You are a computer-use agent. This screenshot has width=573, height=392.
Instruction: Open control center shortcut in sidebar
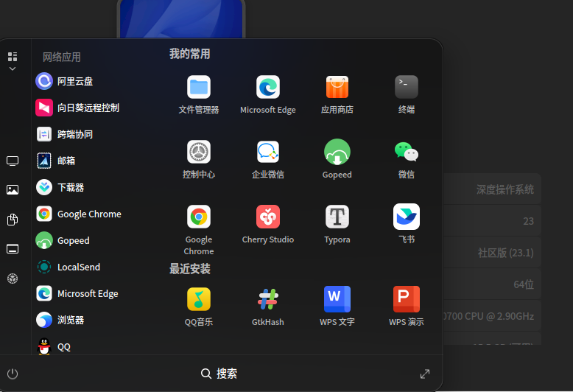pyautogui.click(x=13, y=279)
